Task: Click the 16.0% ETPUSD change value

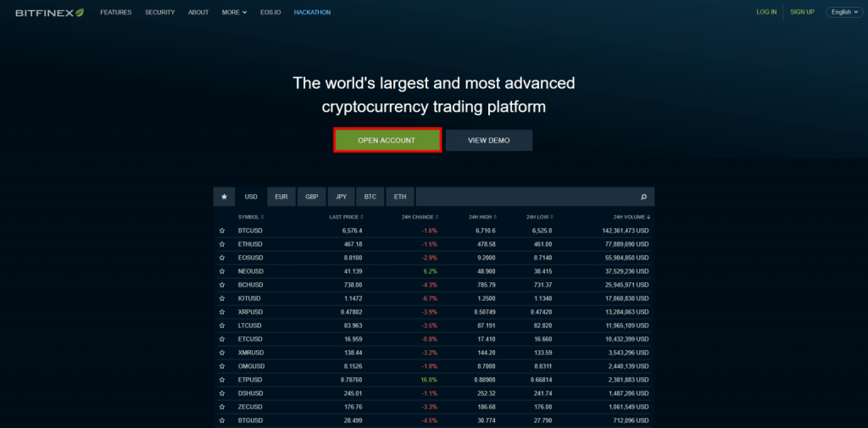Action: [x=430, y=380]
